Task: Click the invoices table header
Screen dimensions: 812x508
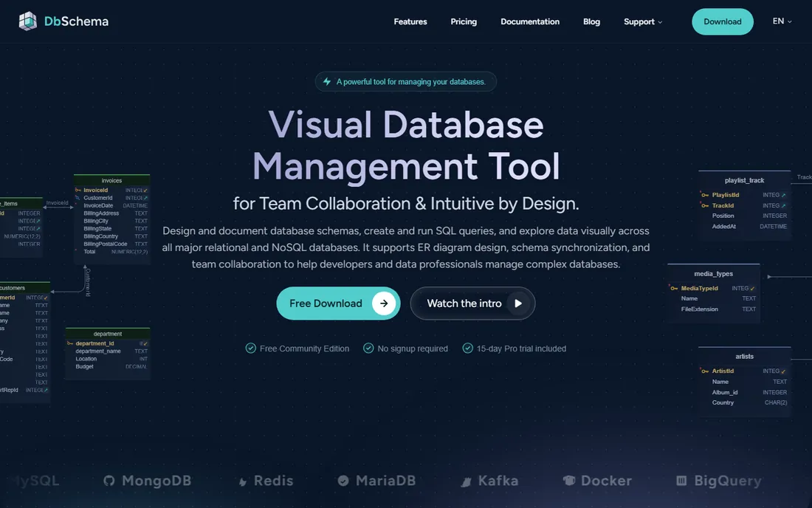Action: point(112,180)
